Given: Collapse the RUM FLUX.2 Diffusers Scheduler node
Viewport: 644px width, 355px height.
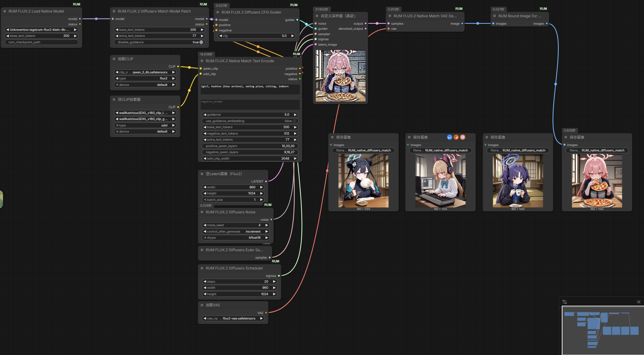Looking at the screenshot, I should (x=202, y=268).
